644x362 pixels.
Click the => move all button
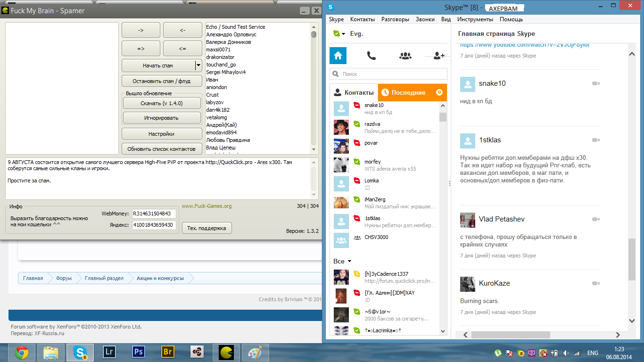click(x=140, y=49)
